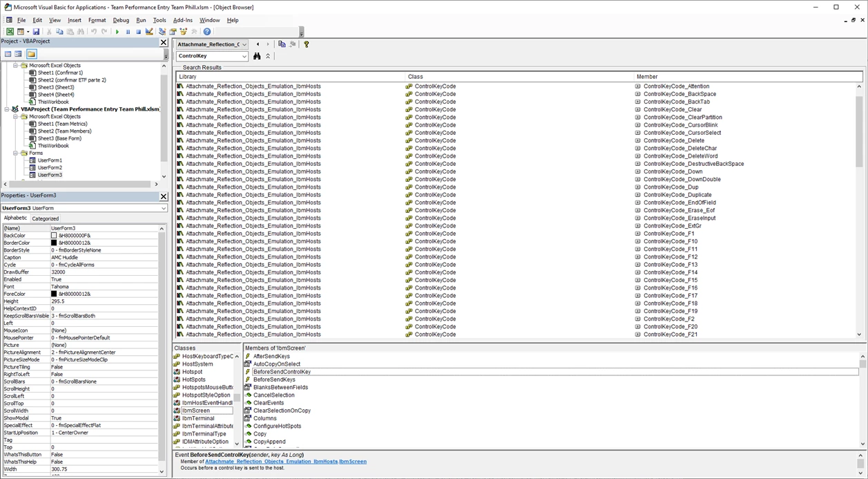The height and width of the screenshot is (479, 868).
Task: Open the Attachmate_Reflection library dropdown
Action: 244,44
